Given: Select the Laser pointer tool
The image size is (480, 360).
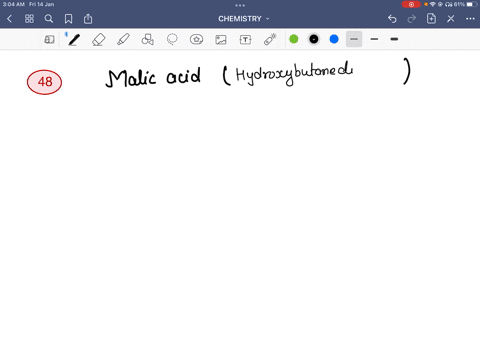Looking at the screenshot, I should point(270,39).
